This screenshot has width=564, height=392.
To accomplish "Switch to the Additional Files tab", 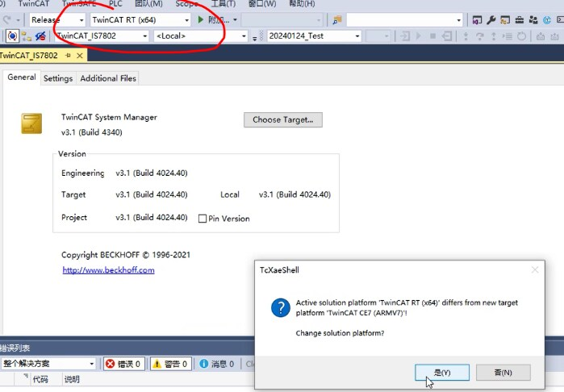I will coord(108,78).
